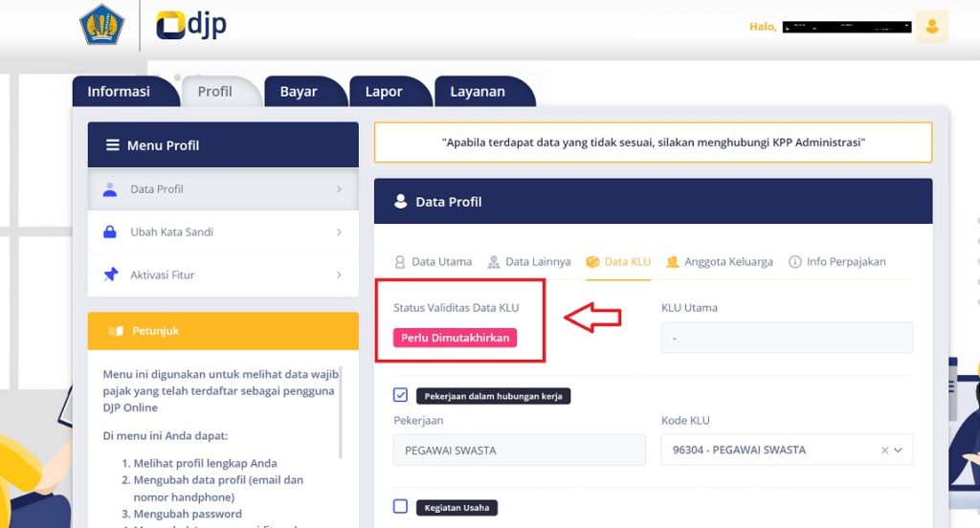The width and height of the screenshot is (980, 528).
Task: Click the Data Utama tab icon
Action: (400, 262)
